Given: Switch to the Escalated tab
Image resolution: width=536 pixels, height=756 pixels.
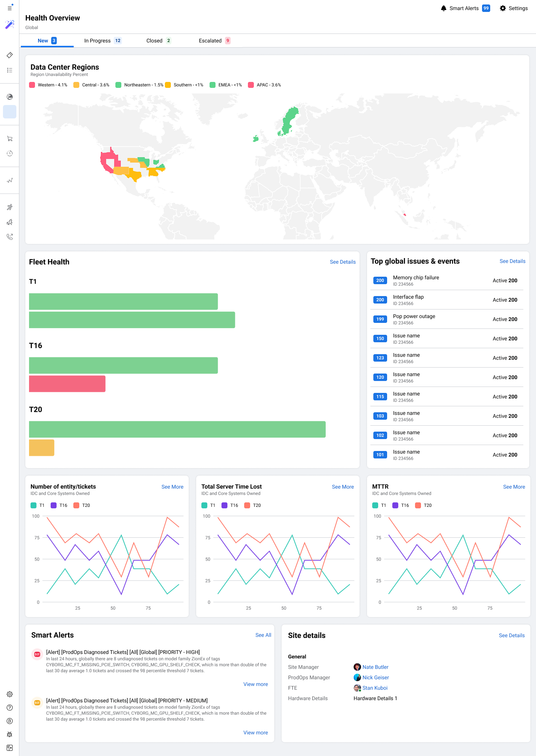Looking at the screenshot, I should 215,41.
